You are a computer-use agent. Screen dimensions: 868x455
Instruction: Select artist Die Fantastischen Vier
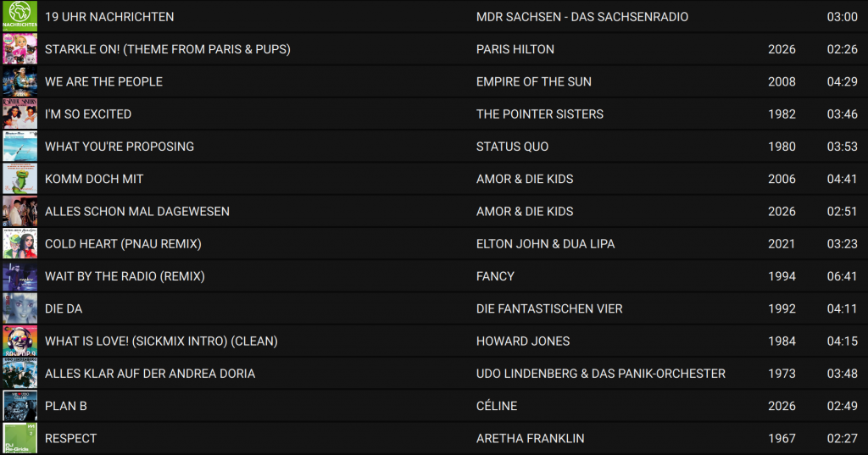point(549,308)
